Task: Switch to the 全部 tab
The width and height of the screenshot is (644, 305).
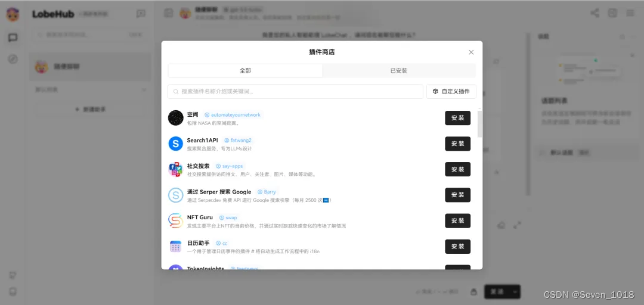Action: [x=245, y=71]
